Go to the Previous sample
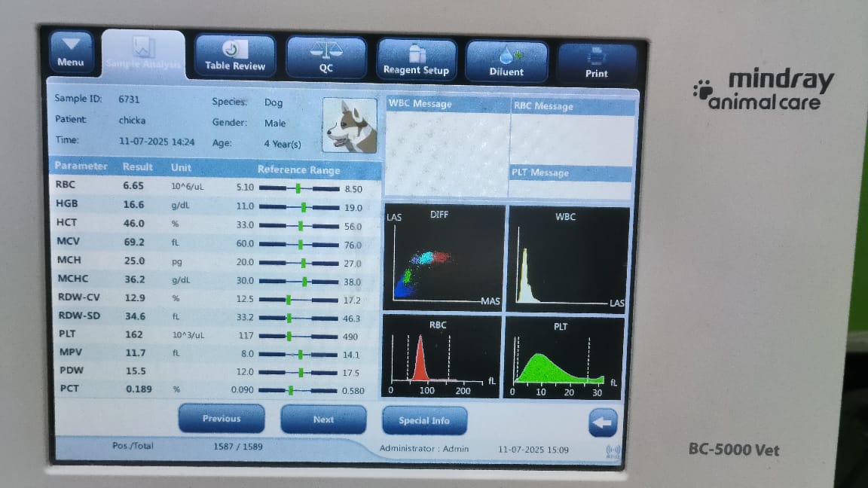Screen dimensions: 868x488 pos(222,419)
